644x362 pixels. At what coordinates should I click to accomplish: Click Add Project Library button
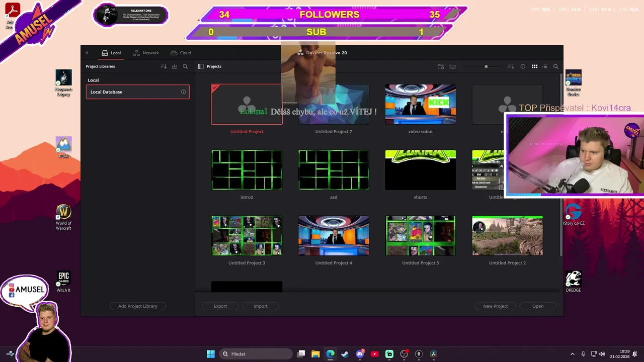tap(138, 306)
